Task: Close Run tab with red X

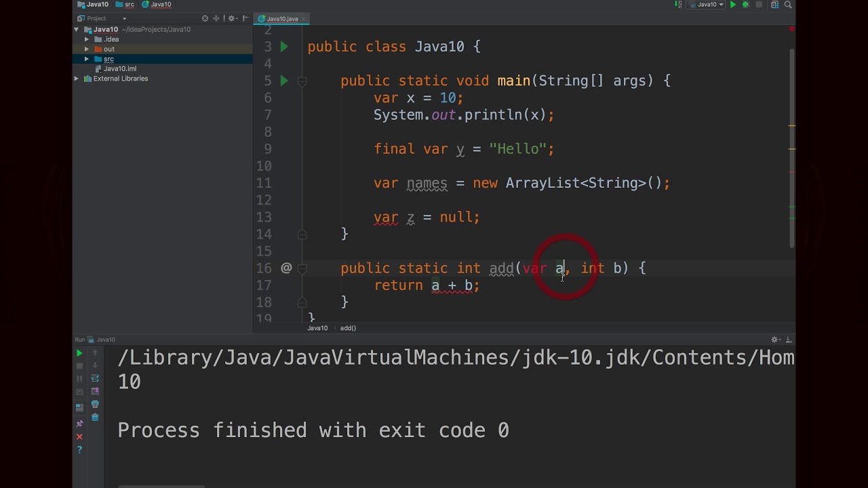Action: [79, 436]
